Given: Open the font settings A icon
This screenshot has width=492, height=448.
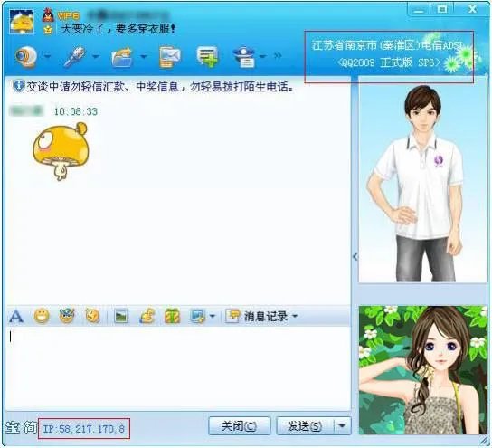Looking at the screenshot, I should tap(16, 316).
